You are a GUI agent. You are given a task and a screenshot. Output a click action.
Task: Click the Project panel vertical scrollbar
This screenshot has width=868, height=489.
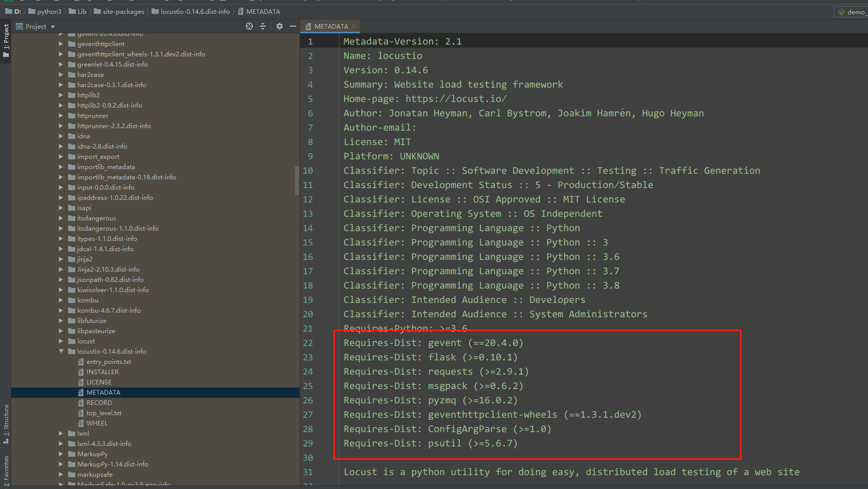coord(297,180)
